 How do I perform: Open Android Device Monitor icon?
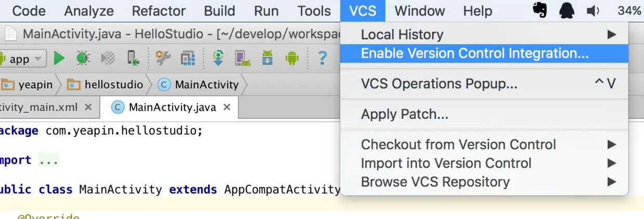(292, 58)
